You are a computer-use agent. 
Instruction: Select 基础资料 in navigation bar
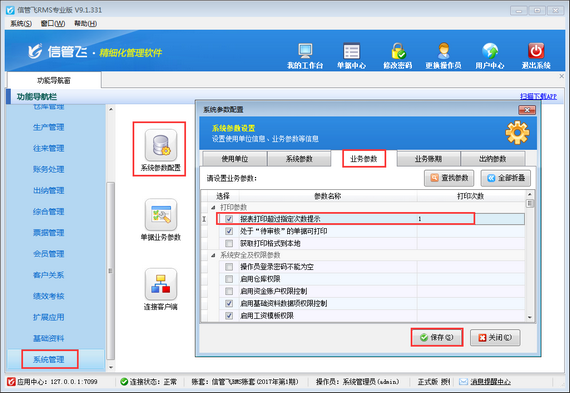[48, 338]
